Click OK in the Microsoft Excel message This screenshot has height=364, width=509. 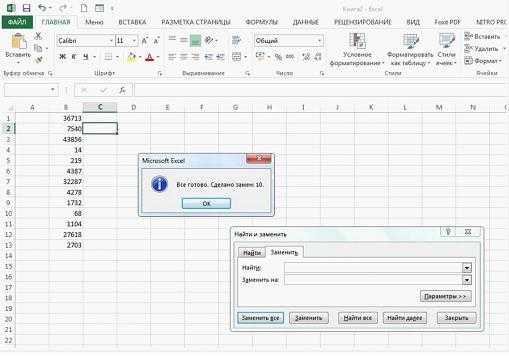point(206,203)
